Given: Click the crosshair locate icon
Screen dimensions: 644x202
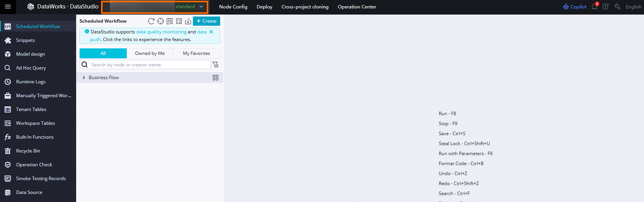Looking at the screenshot, I should [x=161, y=21].
